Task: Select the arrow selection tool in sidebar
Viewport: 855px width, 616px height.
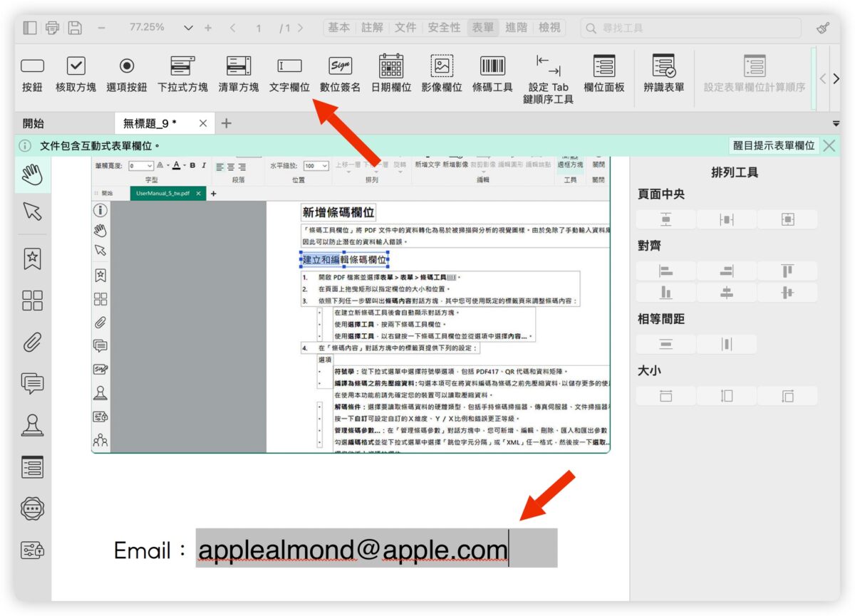Action: [32, 212]
